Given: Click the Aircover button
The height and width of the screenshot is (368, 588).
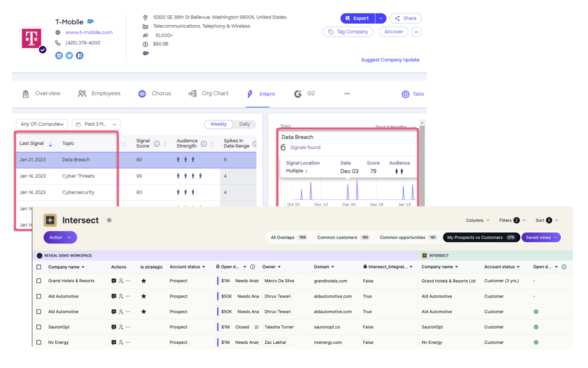Looking at the screenshot, I should pyautogui.click(x=393, y=32).
